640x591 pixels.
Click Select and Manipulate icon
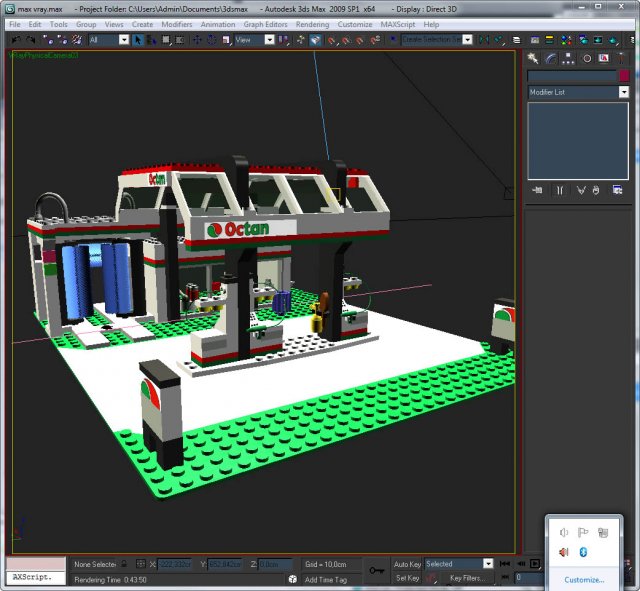(x=301, y=40)
